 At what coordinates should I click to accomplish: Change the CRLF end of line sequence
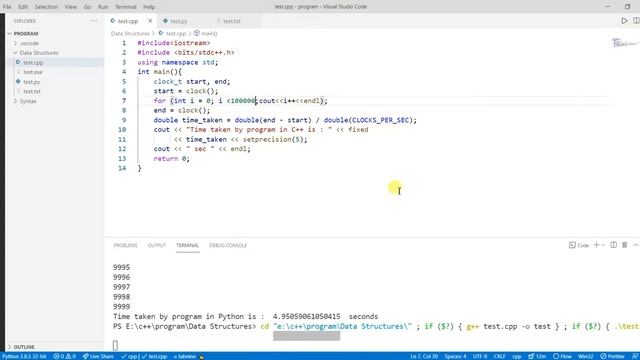point(500,356)
